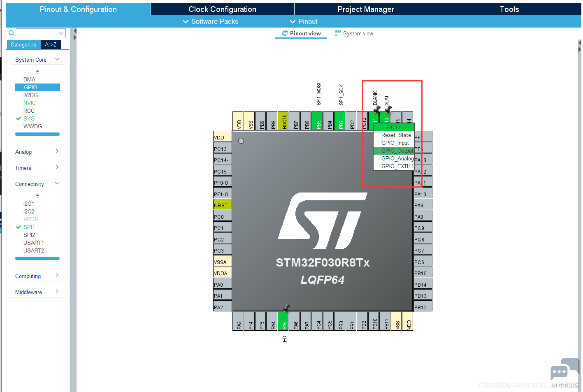This screenshot has height=392, width=583.
Task: Expand the Computing category
Action: 57,276
